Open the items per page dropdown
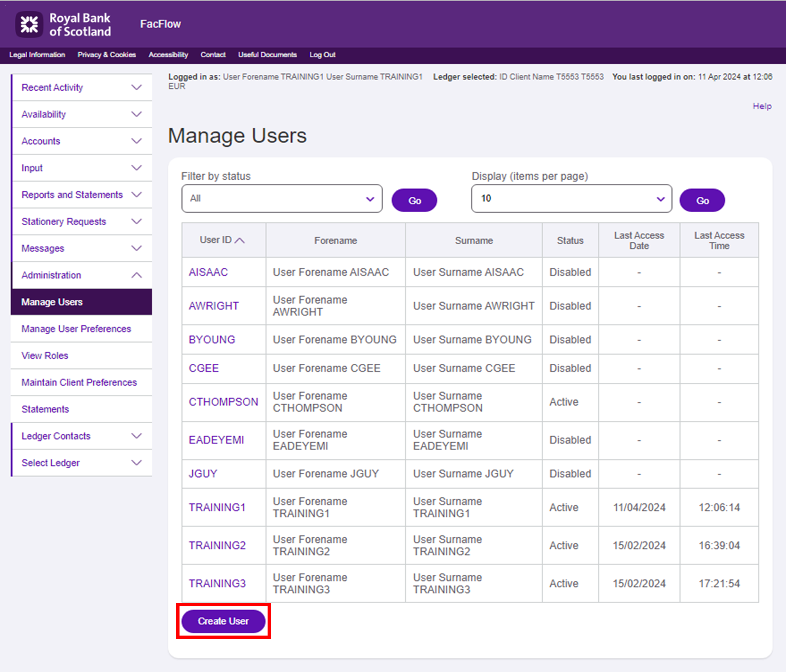The image size is (786, 672). click(x=571, y=199)
